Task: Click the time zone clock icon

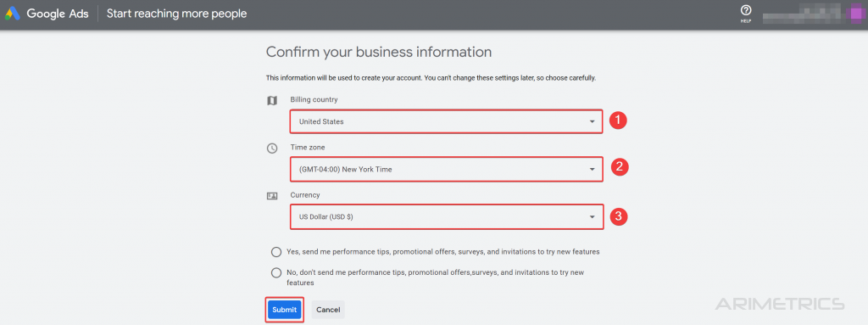Action: [x=272, y=148]
